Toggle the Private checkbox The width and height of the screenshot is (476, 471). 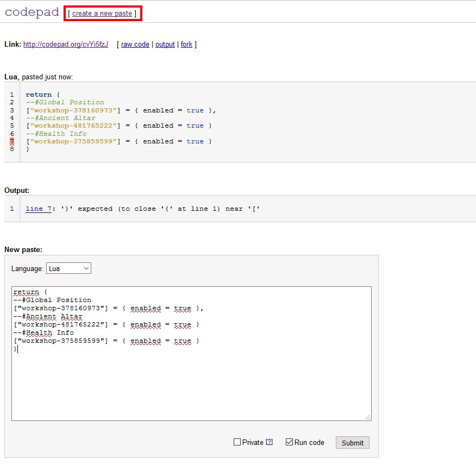[x=237, y=442]
